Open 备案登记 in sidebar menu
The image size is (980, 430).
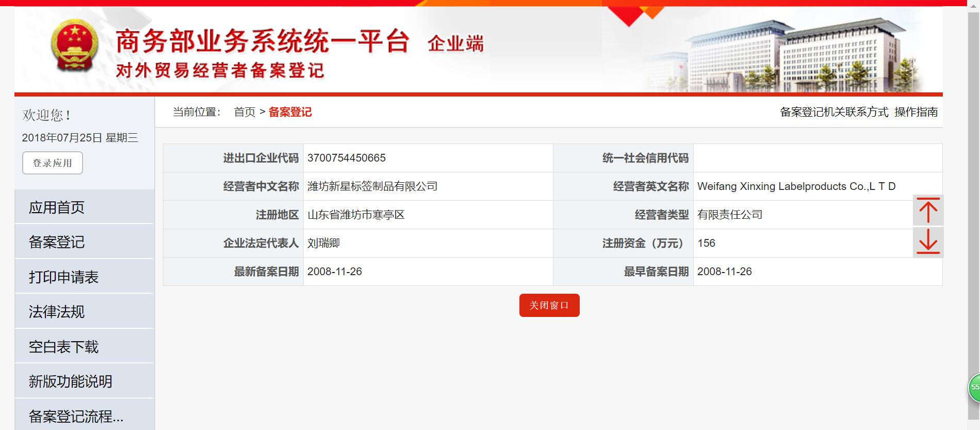85,242
